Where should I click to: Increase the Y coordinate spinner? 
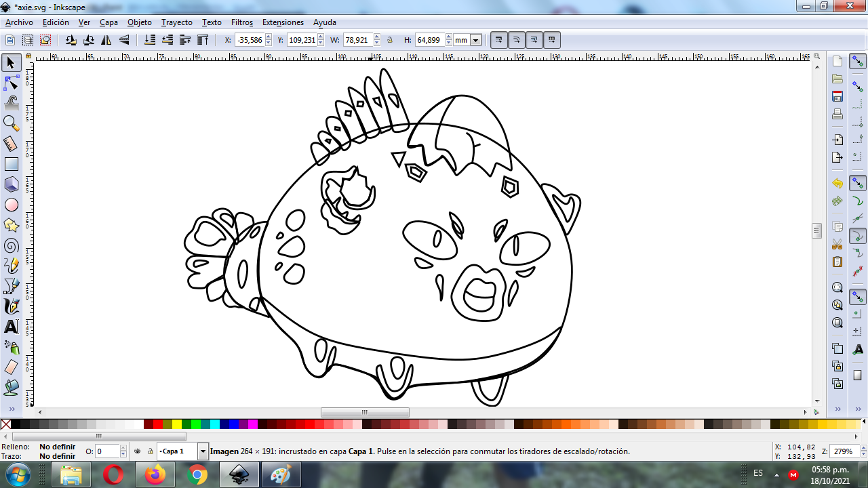click(x=321, y=37)
